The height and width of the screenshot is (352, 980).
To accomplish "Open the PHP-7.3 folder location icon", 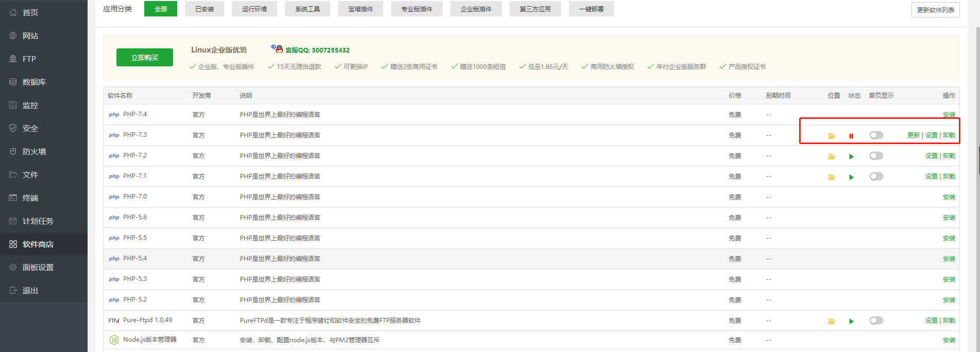I will coord(831,136).
